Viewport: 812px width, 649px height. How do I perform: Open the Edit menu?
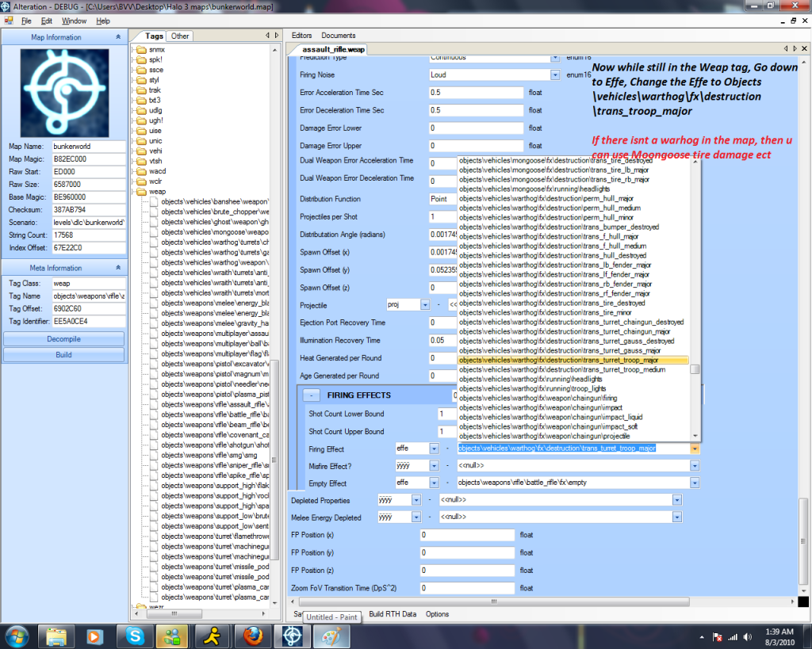[x=47, y=21]
